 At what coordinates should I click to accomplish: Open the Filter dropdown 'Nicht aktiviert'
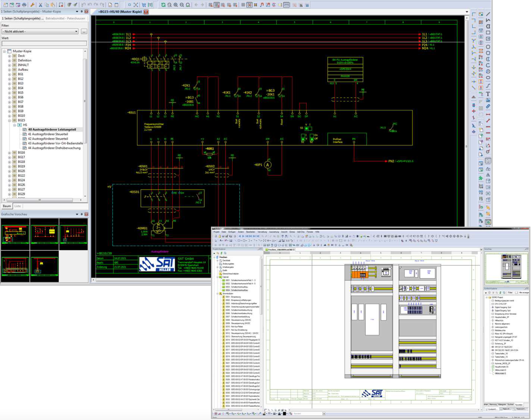tap(40, 31)
